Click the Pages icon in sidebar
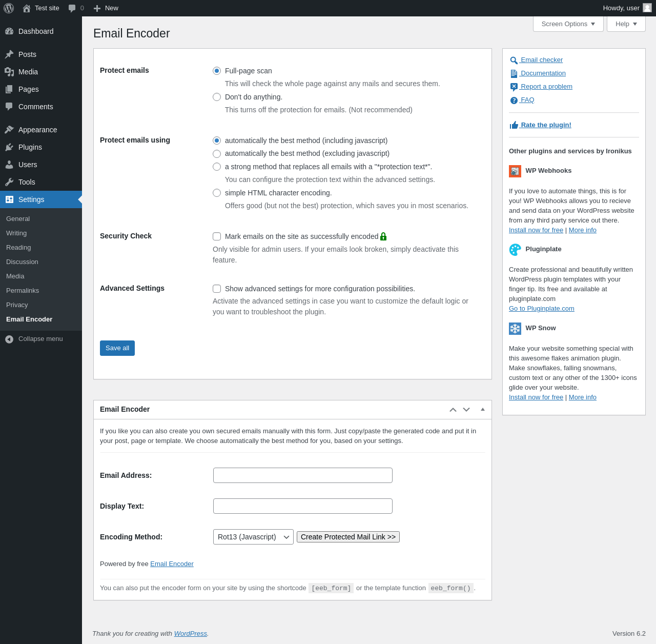Screen dimensions: 656x644 9,89
